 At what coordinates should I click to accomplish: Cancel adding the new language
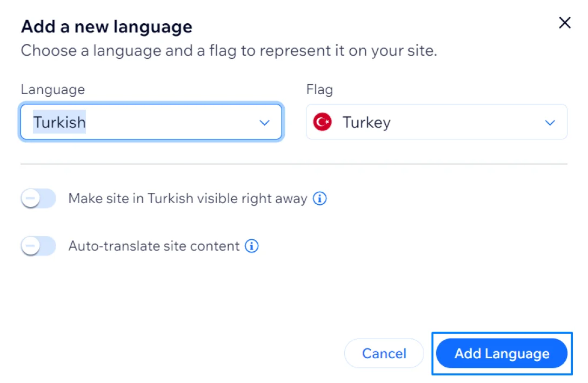(384, 353)
